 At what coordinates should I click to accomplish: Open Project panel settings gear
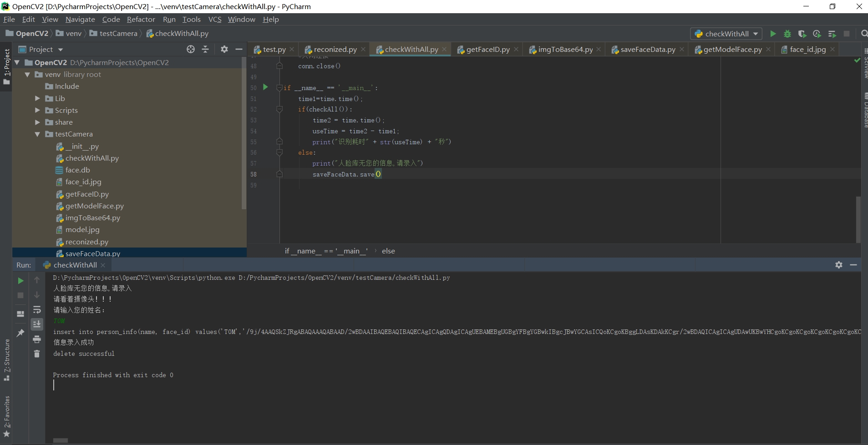[x=224, y=49]
